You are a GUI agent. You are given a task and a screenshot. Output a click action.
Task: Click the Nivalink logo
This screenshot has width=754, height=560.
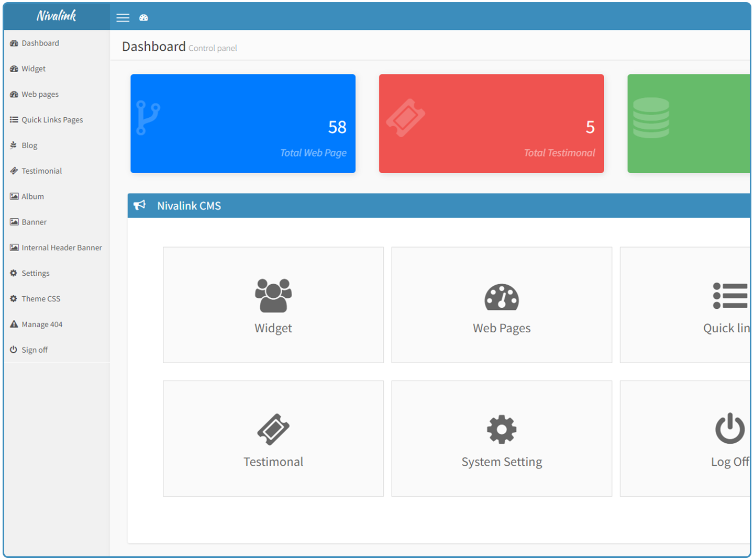(57, 16)
